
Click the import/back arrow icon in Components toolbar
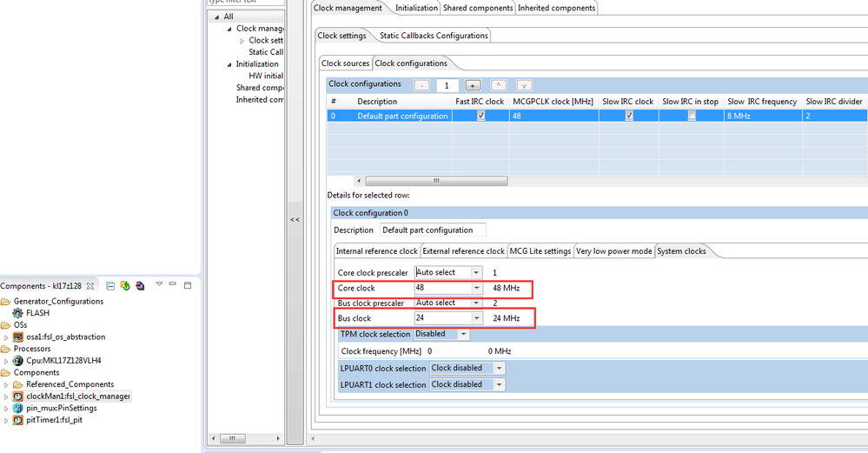(140, 286)
